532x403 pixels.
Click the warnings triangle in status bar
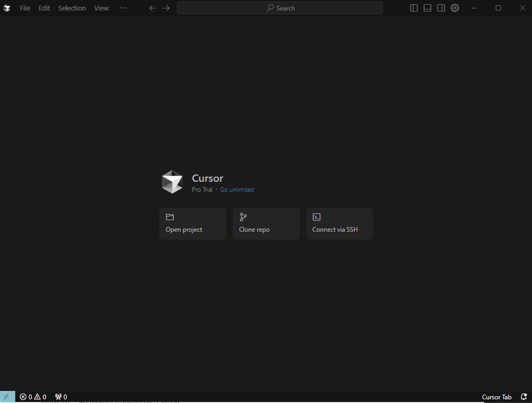pos(37,397)
